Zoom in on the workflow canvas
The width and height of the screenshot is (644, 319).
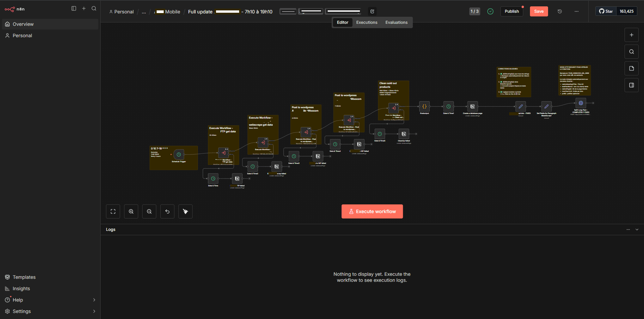(131, 211)
